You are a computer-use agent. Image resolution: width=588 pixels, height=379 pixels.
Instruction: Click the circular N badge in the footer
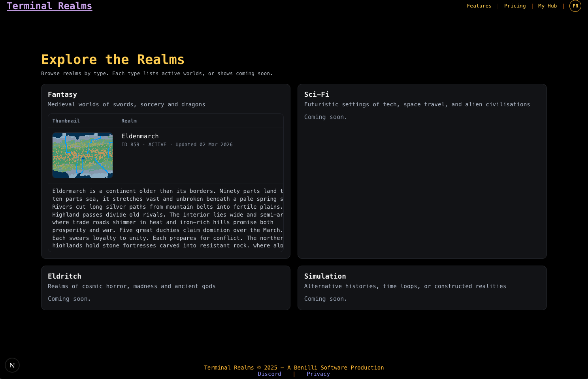(x=12, y=365)
